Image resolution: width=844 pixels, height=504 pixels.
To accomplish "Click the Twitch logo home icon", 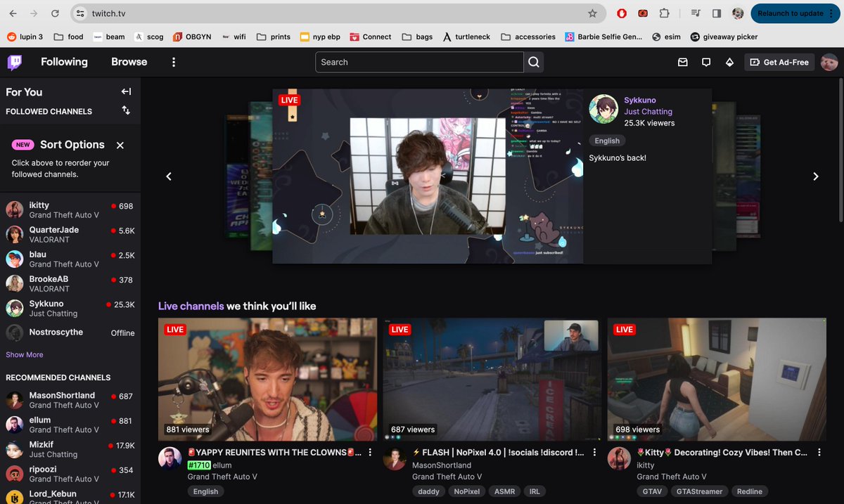I will (15, 62).
